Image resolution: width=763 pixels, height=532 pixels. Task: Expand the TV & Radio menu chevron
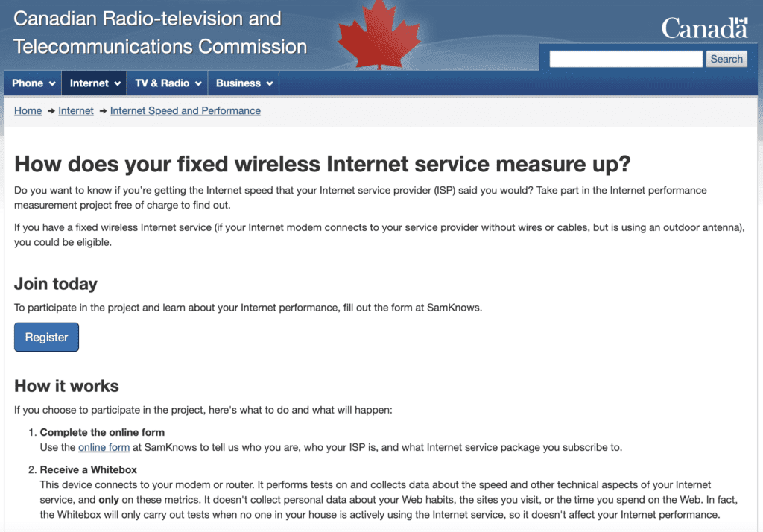pyautogui.click(x=198, y=83)
